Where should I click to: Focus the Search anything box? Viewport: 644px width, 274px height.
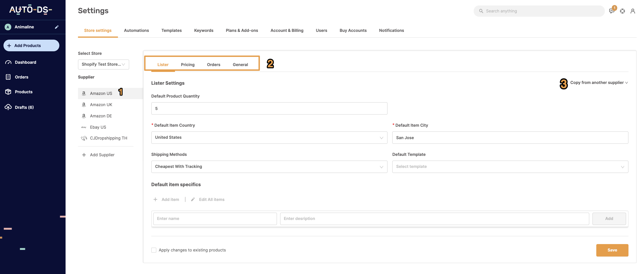539,11
